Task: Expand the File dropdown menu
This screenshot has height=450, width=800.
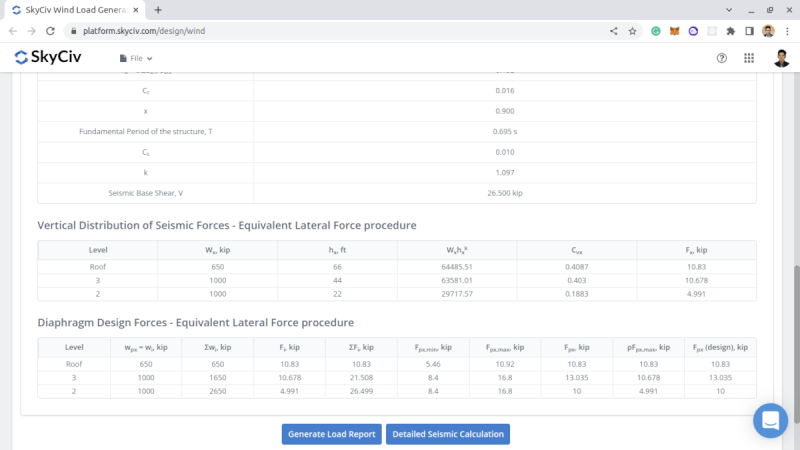Action: pos(136,58)
